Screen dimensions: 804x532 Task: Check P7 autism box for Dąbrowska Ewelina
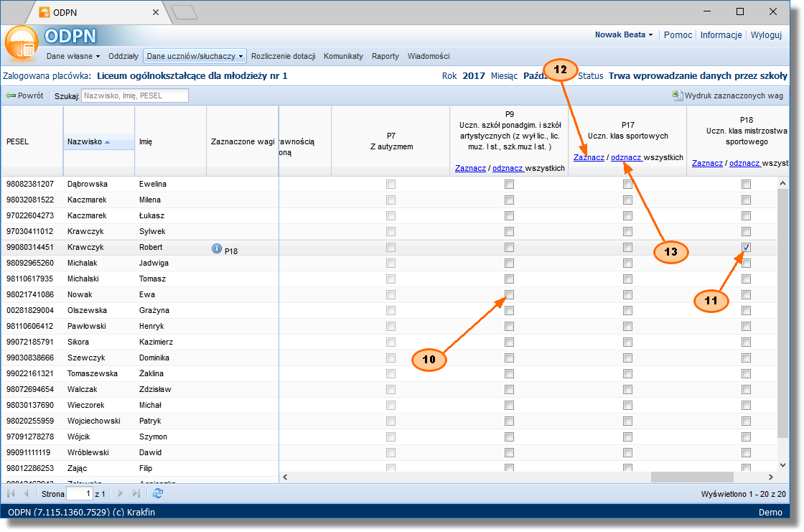[x=391, y=185]
